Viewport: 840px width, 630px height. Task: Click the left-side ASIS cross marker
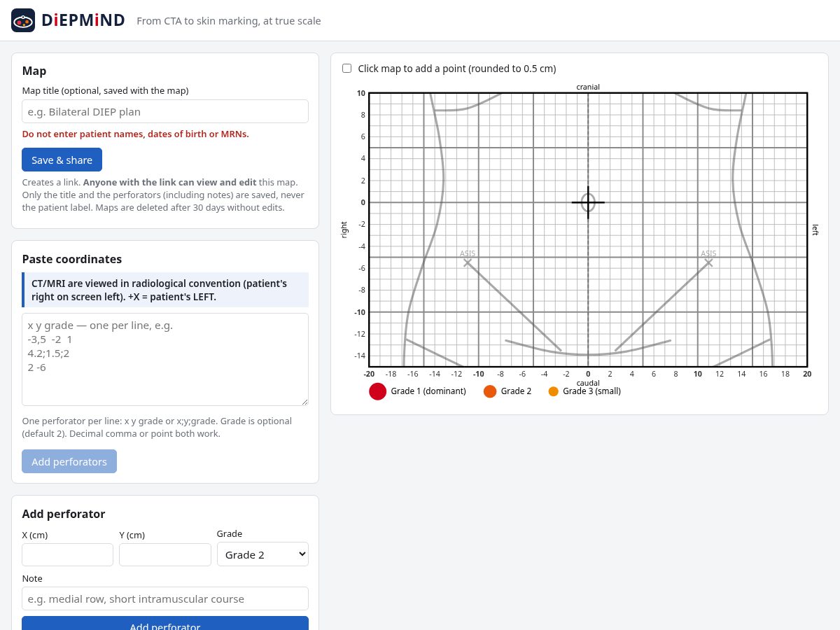708,262
